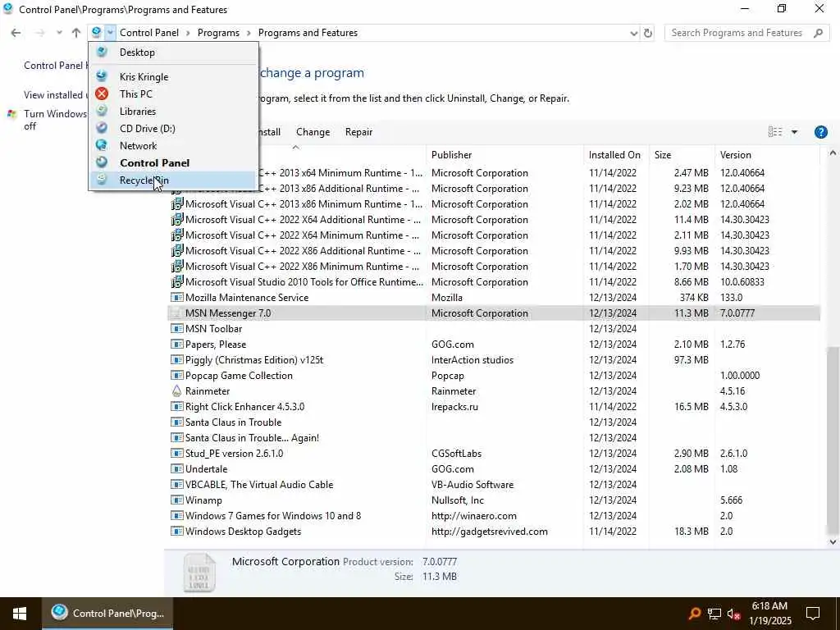Viewport: 840px width, 630px height.
Task: Sort by the Size column header
Action: coord(682,155)
